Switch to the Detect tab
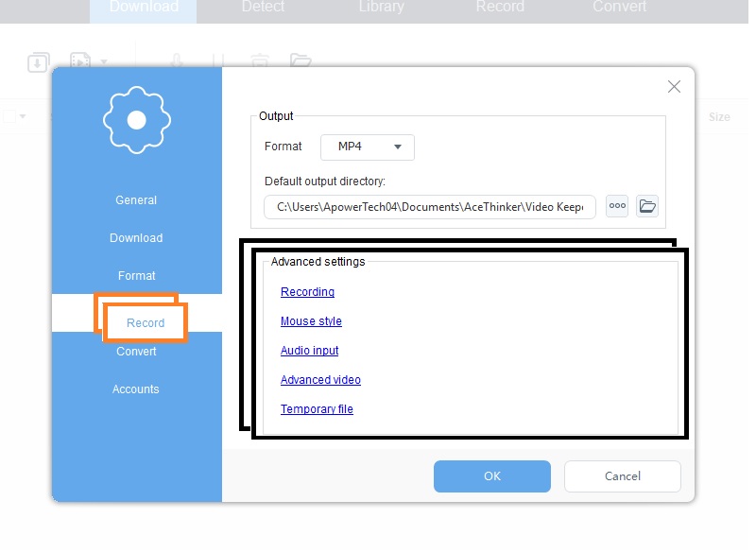The width and height of the screenshot is (756, 553). 262,8
